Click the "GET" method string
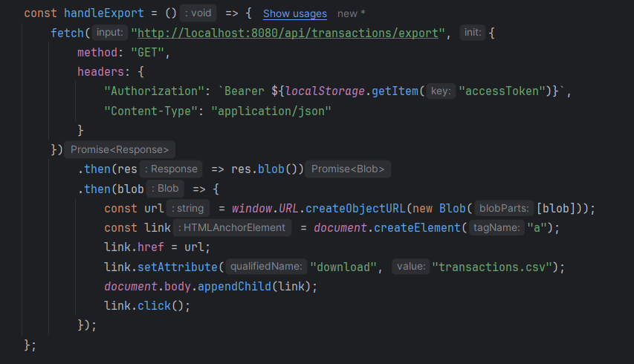634x364 pixels. click(x=150, y=53)
